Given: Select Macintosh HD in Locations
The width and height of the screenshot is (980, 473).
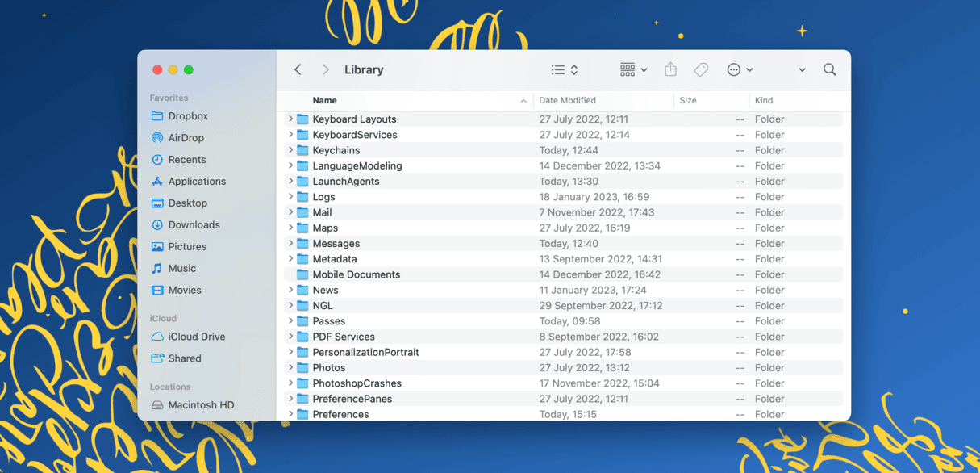Looking at the screenshot, I should pyautogui.click(x=192, y=405).
